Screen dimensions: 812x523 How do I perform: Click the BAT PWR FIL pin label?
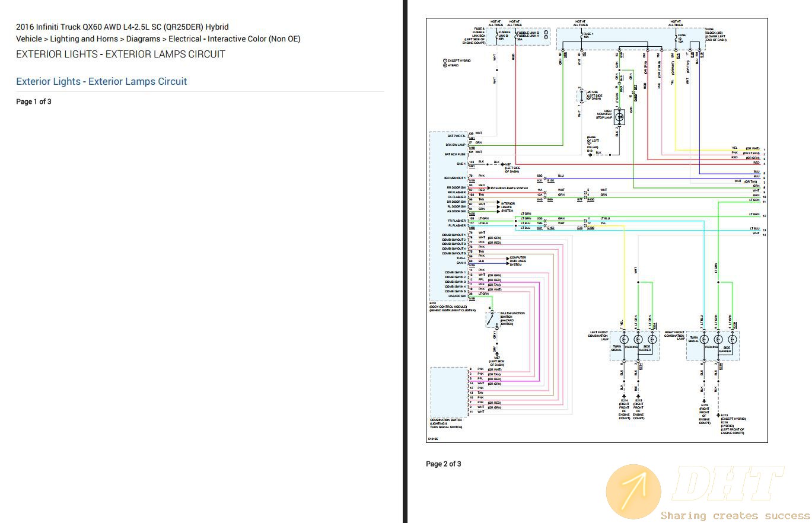click(x=456, y=136)
